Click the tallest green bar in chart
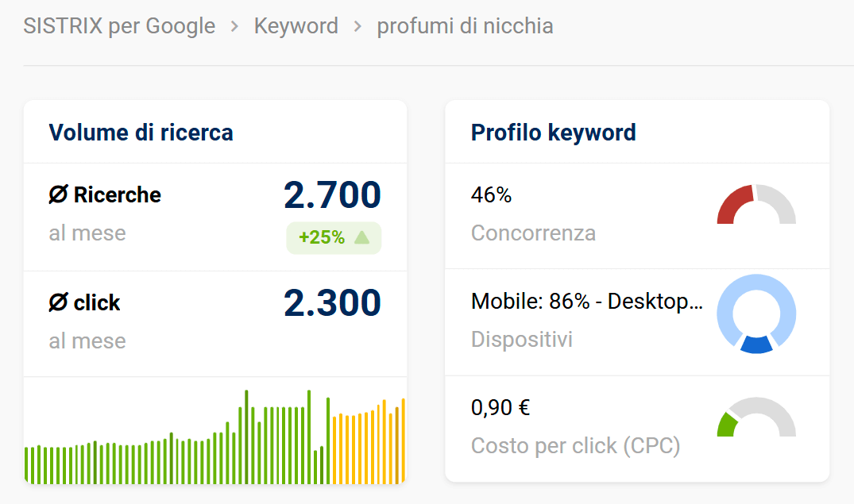The image size is (854, 504). [x=246, y=437]
